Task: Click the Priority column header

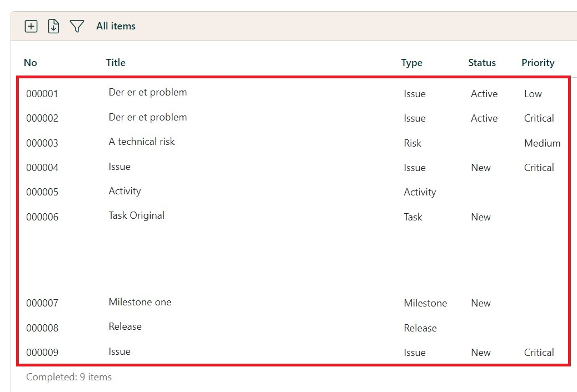Action: [x=538, y=63]
